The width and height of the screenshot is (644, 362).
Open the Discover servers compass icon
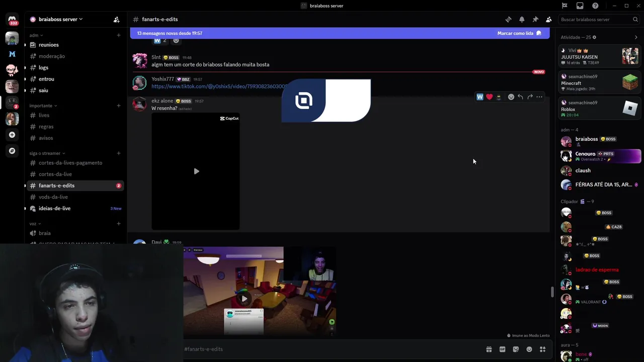pos(12,151)
